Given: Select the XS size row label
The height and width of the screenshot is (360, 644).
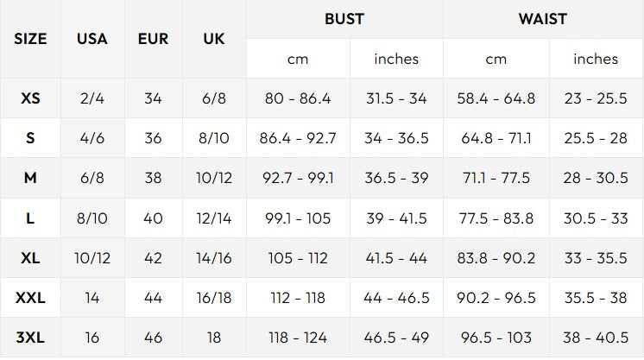Looking at the screenshot, I should pyautogui.click(x=30, y=98).
